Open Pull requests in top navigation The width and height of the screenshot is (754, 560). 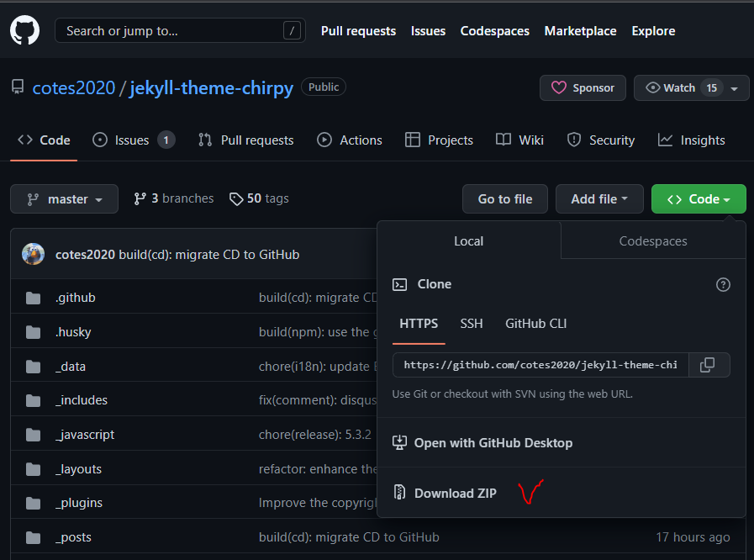point(358,31)
